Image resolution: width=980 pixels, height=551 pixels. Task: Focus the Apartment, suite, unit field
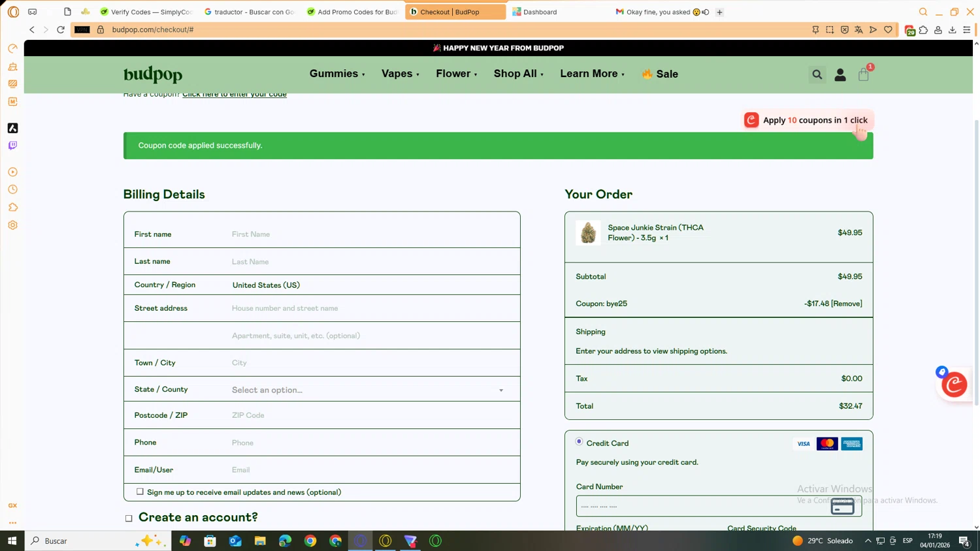click(x=372, y=336)
